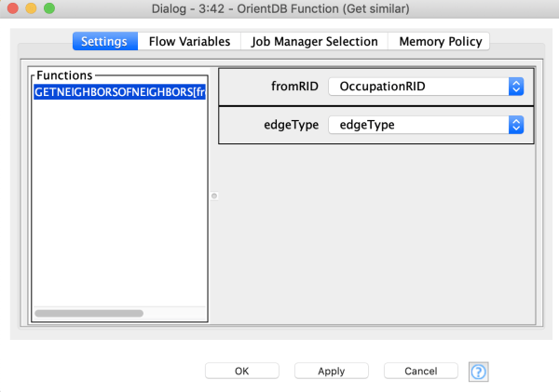Screen dimensions: 559x392
Task: Open the Flow Variables tab
Action: pos(189,41)
